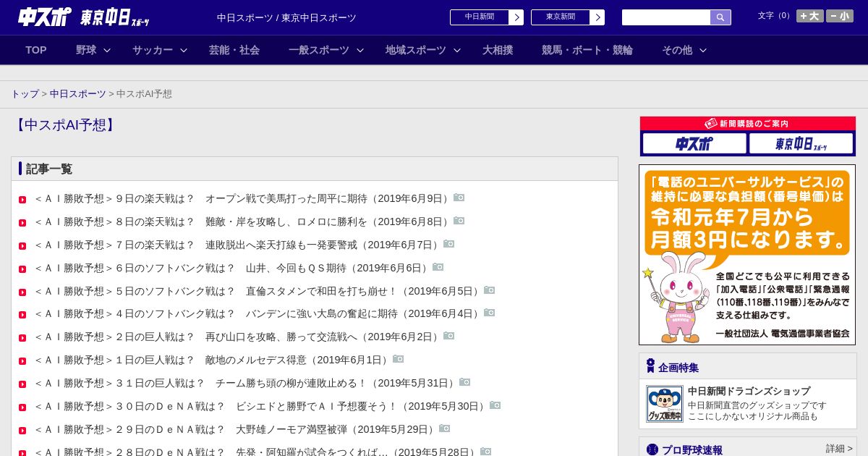Decrease text size with －小 button
Screen dimensions: 868x456
840,16
